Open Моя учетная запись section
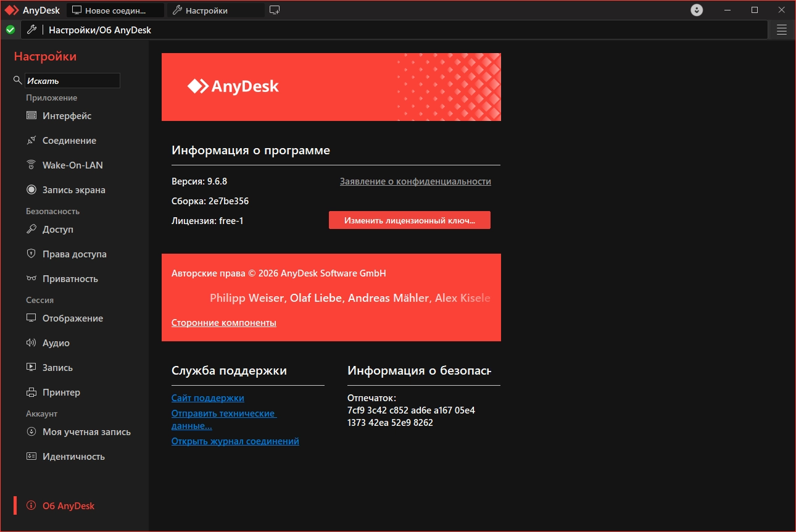Screen dimensions: 796x532 coord(86,432)
